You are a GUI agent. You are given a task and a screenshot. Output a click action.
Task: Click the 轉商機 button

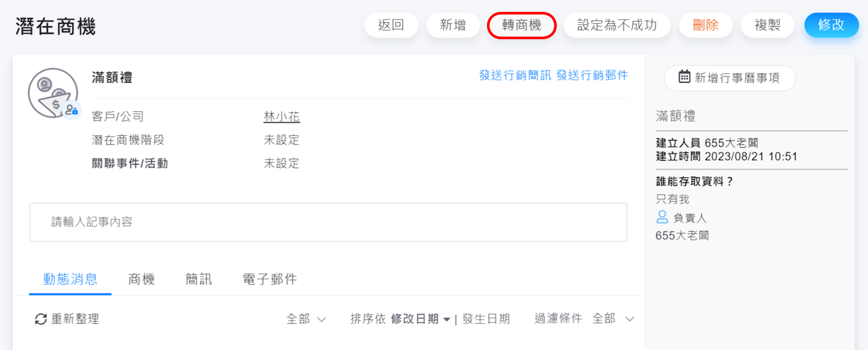pyautogui.click(x=521, y=26)
